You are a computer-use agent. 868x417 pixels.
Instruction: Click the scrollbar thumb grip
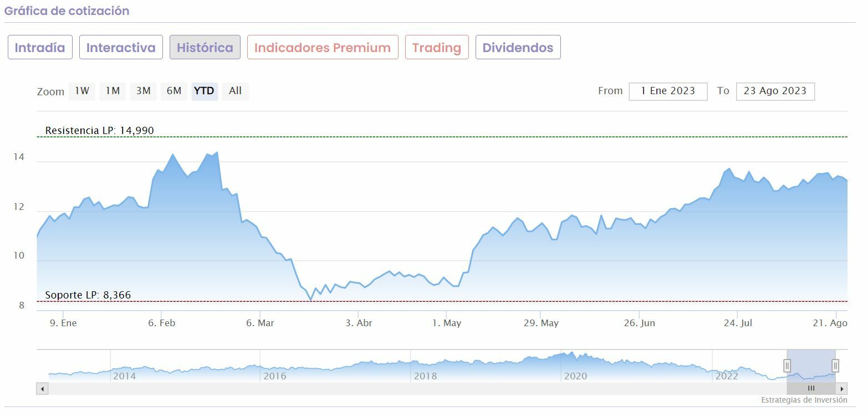pyautogui.click(x=811, y=389)
